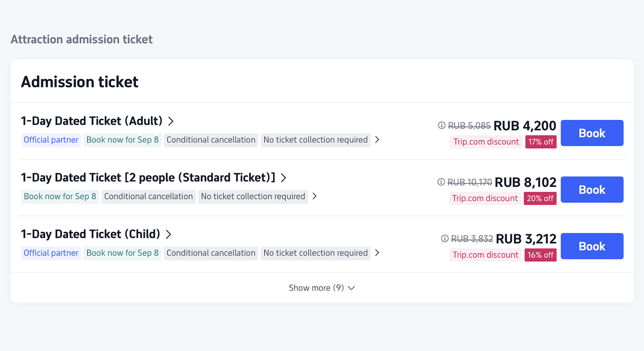
Task: Book the 2 people Standard Ticket
Action: pyautogui.click(x=592, y=190)
